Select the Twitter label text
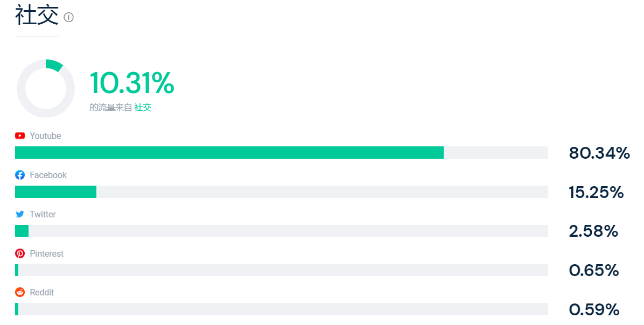The width and height of the screenshot is (644, 325). (43, 214)
